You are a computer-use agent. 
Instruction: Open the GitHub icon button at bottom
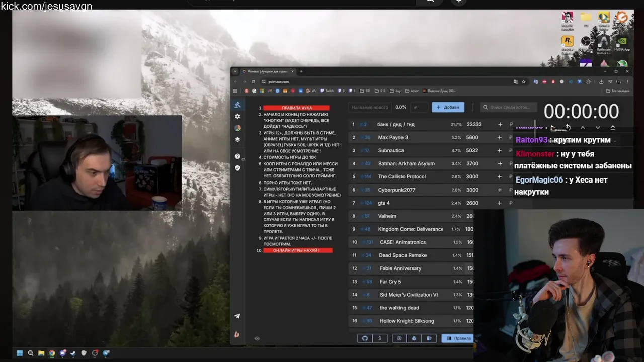(x=365, y=338)
